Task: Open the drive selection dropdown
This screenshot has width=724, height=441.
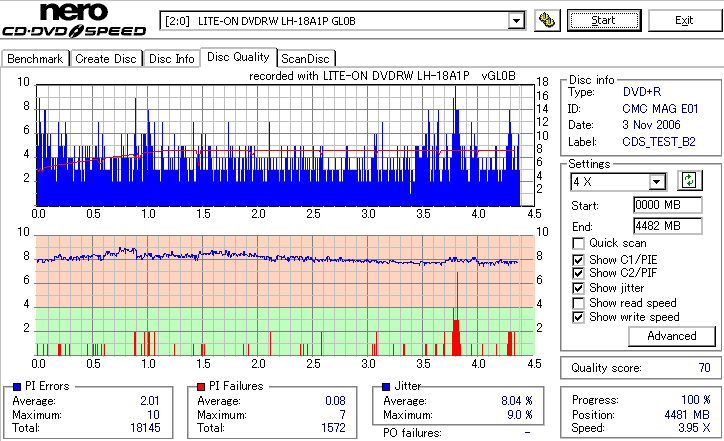Action: [516, 21]
